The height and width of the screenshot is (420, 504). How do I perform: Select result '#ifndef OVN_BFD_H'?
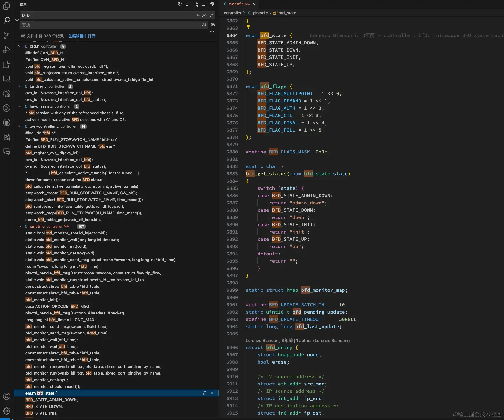pyautogui.click(x=44, y=53)
